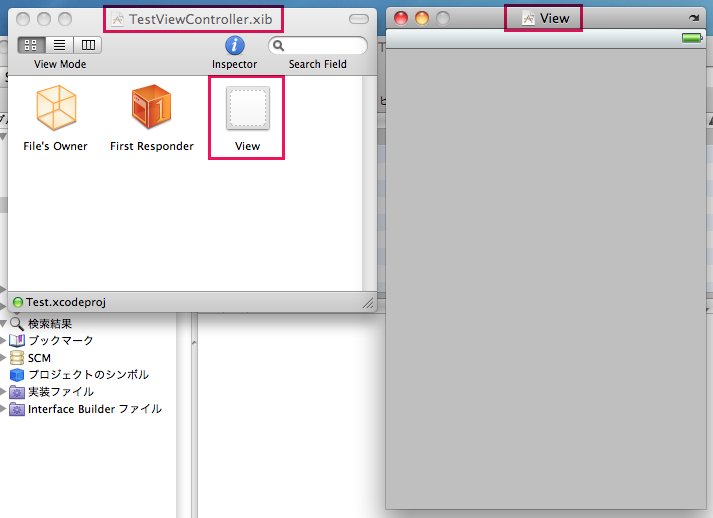Switch to column view mode
This screenshot has width=713, height=518.
88,45
